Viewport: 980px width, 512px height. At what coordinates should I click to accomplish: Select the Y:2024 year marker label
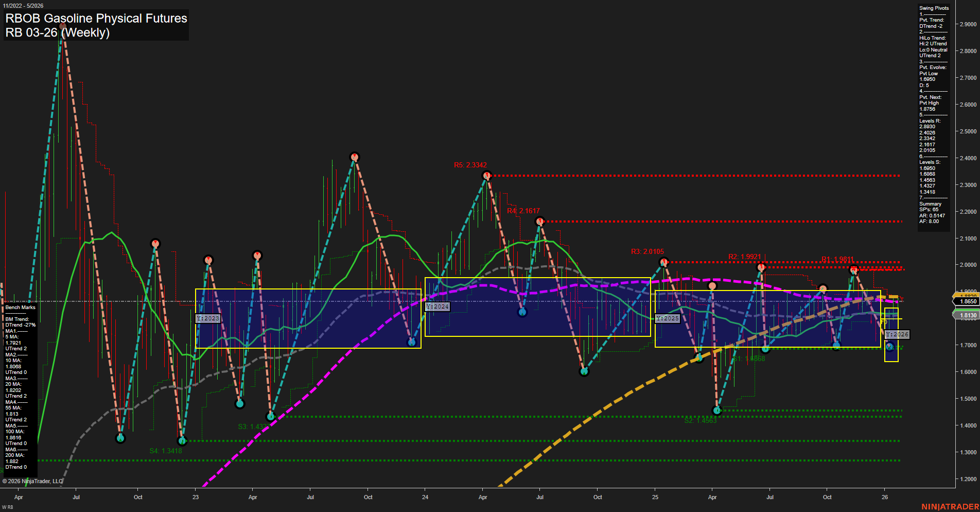[436, 306]
